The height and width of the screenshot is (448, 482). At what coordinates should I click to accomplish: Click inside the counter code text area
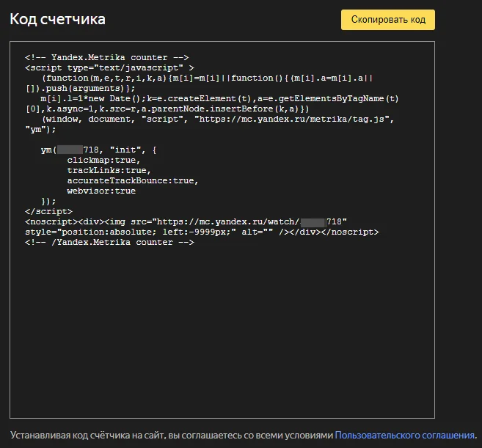[222, 323]
